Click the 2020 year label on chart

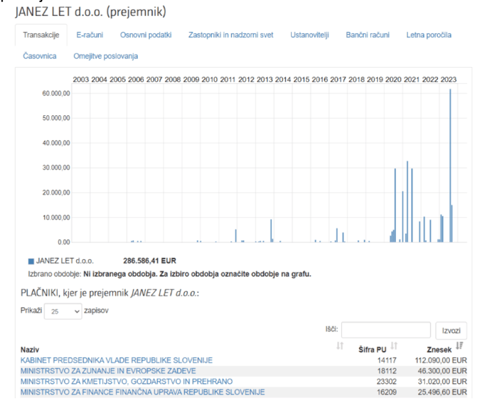pyautogui.click(x=393, y=79)
